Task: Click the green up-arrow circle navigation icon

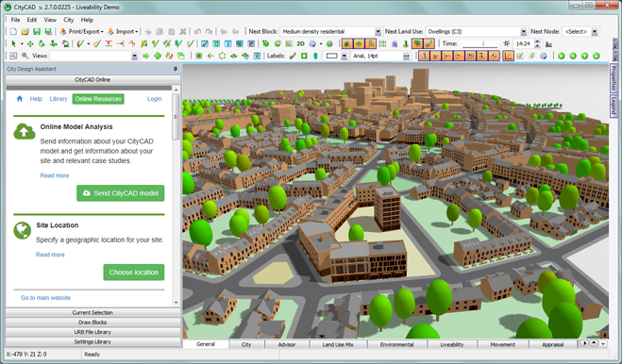Action: [584, 56]
